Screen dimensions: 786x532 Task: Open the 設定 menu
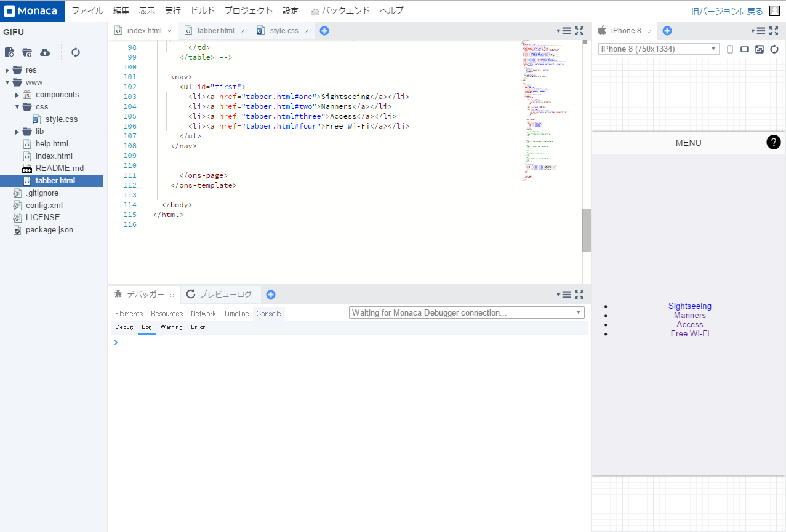coord(291,10)
